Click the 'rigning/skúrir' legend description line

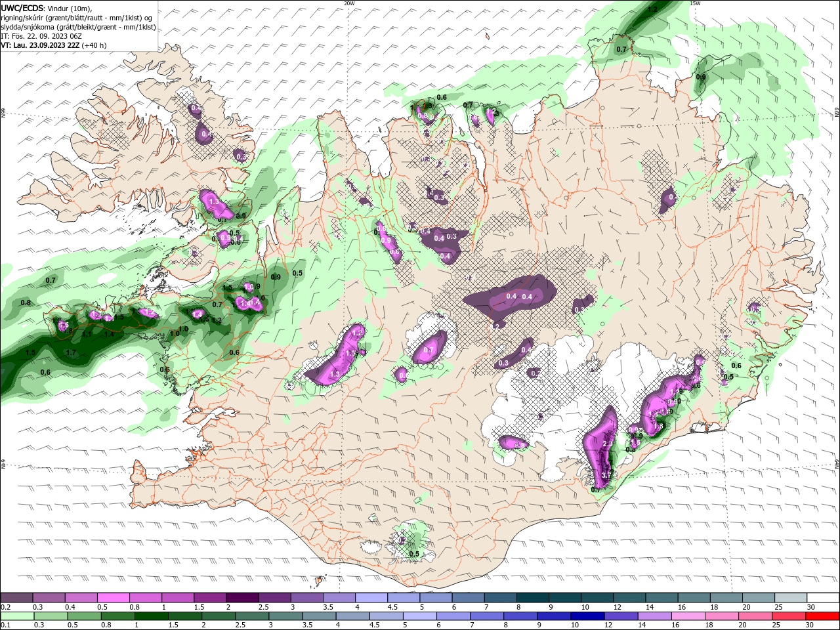pos(76,18)
